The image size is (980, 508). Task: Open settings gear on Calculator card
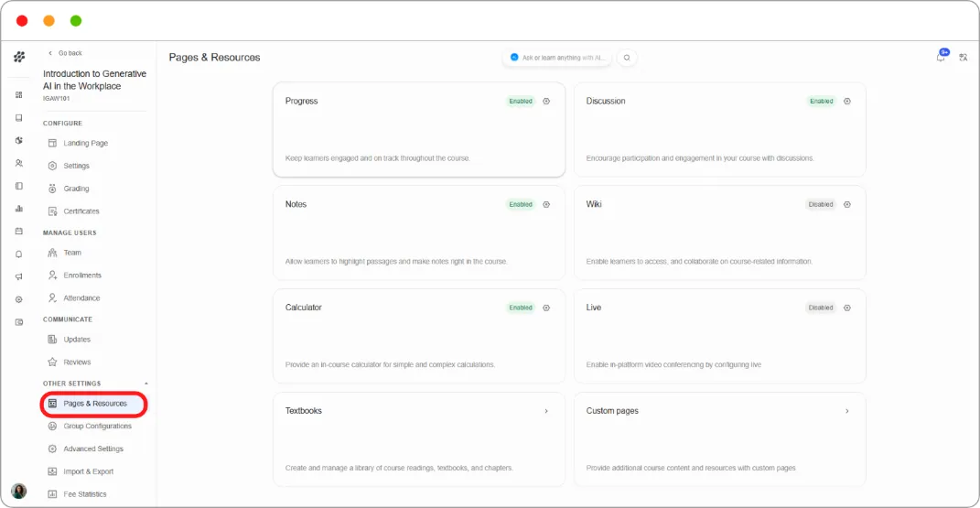point(546,308)
